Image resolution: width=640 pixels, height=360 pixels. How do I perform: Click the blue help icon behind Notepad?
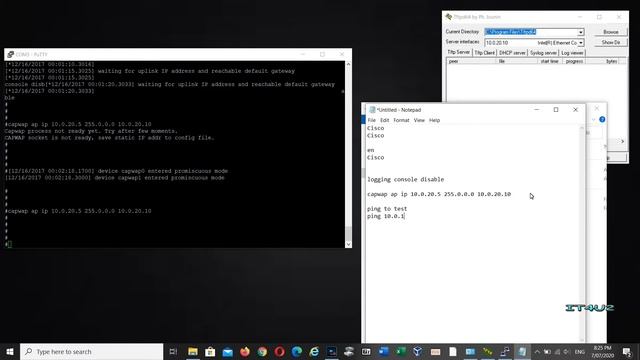tap(602, 119)
